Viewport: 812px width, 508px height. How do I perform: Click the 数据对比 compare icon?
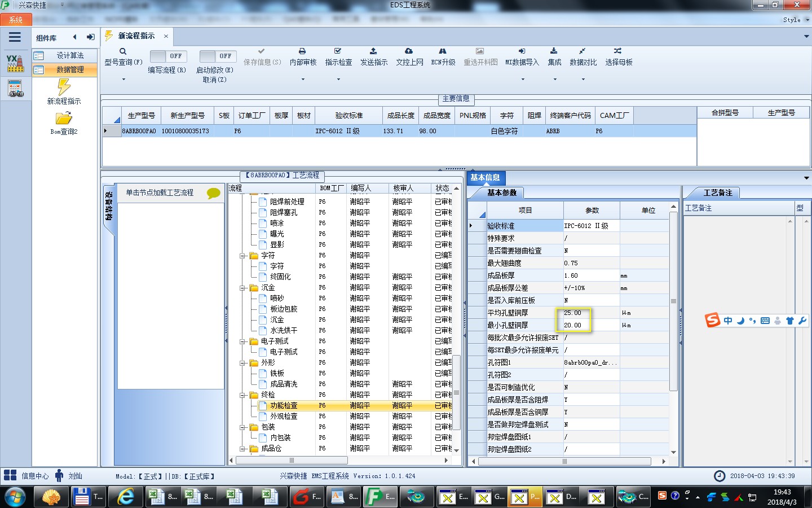pyautogui.click(x=582, y=51)
